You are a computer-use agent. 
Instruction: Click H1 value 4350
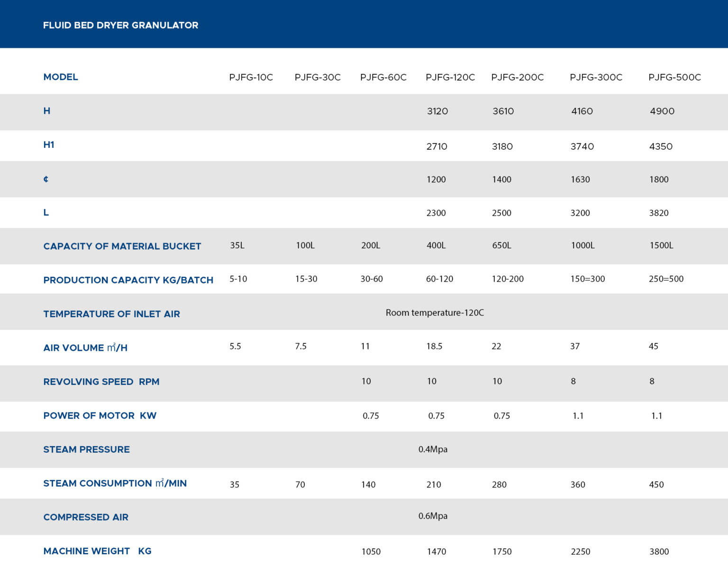[x=661, y=146]
